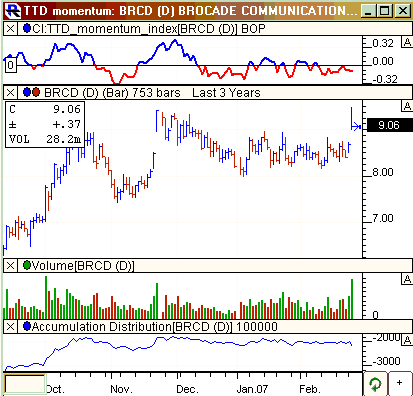The image size is (413, 396).
Task: Toggle autoscale A on Accumulation Distribution pane
Action: tap(407, 340)
